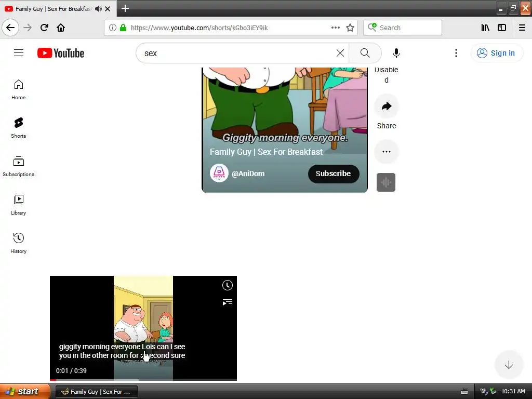The height and width of the screenshot is (399, 532).
Task: Click the green secure connection padlock
Action: pyautogui.click(x=123, y=28)
